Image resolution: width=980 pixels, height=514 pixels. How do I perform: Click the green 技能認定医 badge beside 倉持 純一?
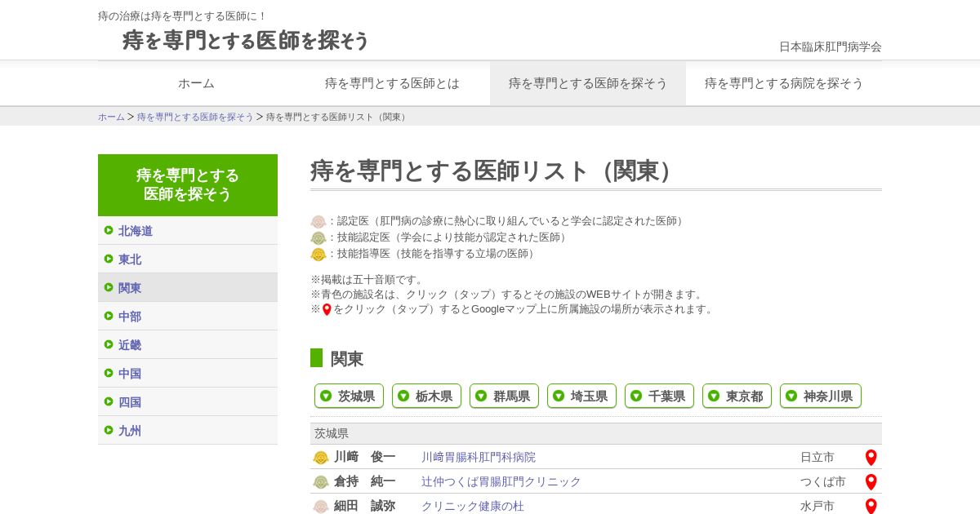click(x=321, y=482)
